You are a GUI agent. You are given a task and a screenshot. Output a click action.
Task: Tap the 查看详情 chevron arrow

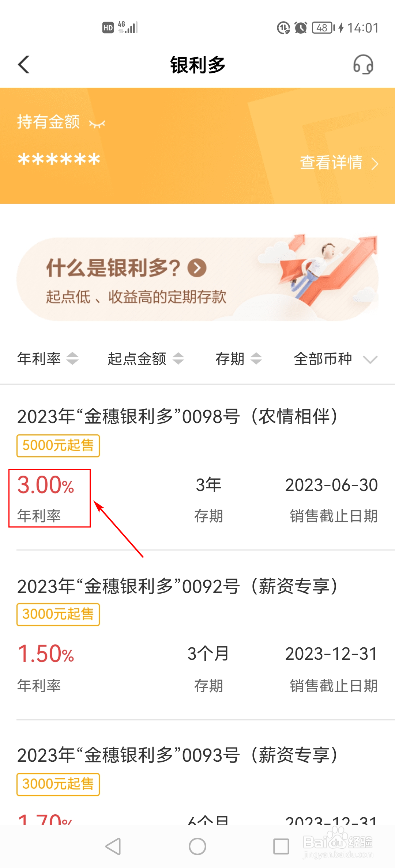(375, 164)
